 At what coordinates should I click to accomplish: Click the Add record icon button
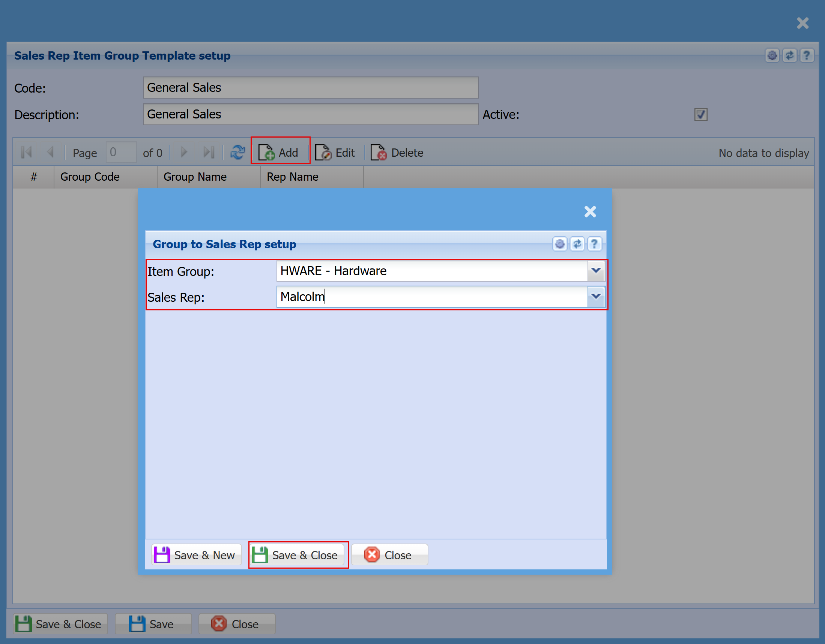[x=280, y=153]
